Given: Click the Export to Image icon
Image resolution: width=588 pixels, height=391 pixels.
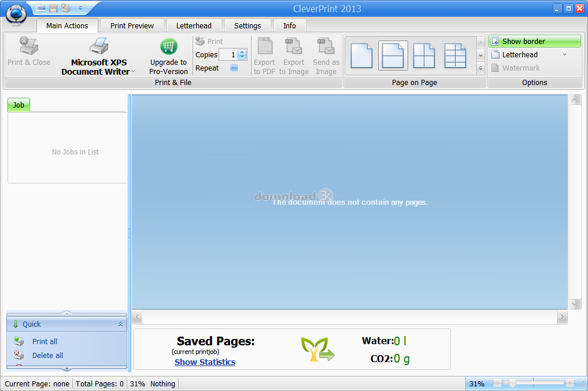Looking at the screenshot, I should click(x=294, y=46).
